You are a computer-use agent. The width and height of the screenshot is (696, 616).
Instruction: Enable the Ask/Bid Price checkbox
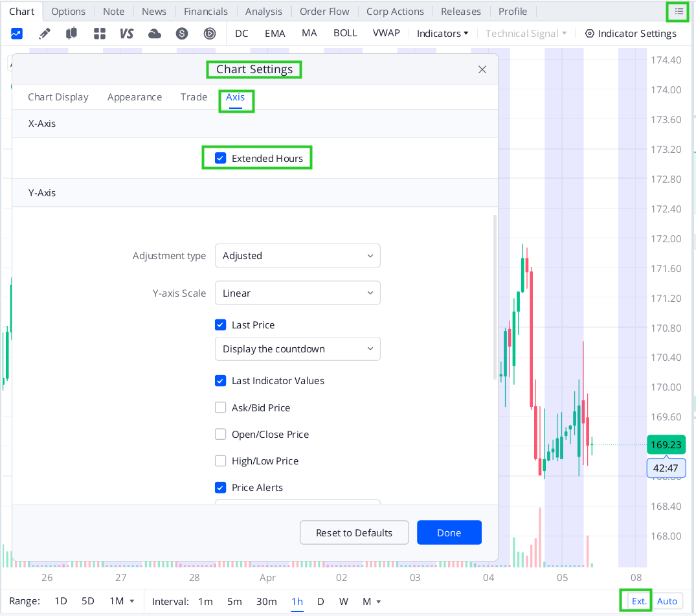(220, 407)
